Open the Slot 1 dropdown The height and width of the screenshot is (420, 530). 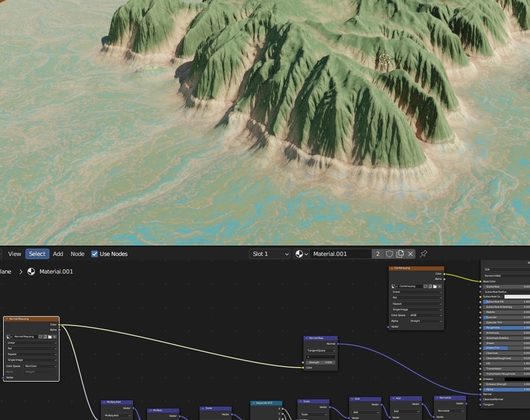click(270, 254)
